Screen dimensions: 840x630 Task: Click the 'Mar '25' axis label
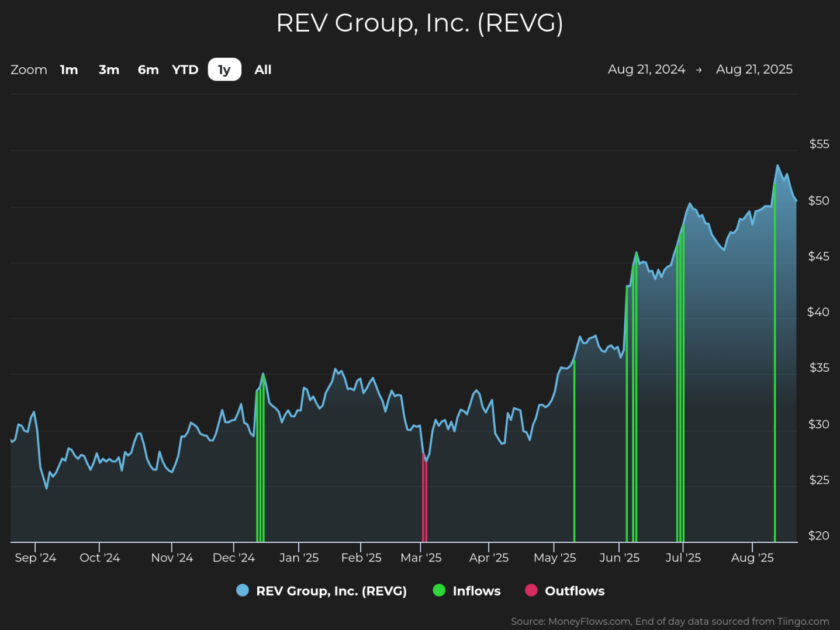[421, 558]
